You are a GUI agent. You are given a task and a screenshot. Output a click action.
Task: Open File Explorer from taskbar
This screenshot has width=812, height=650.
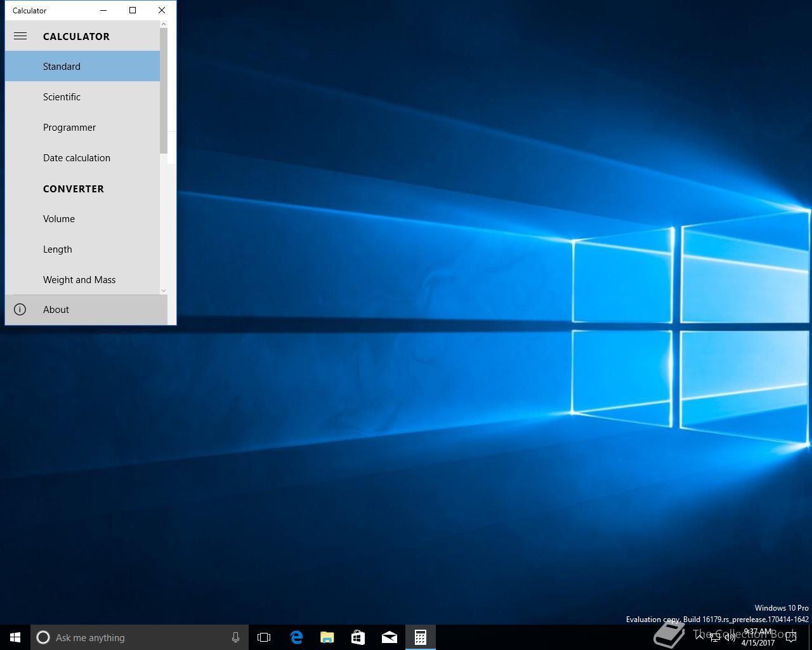coord(327,637)
